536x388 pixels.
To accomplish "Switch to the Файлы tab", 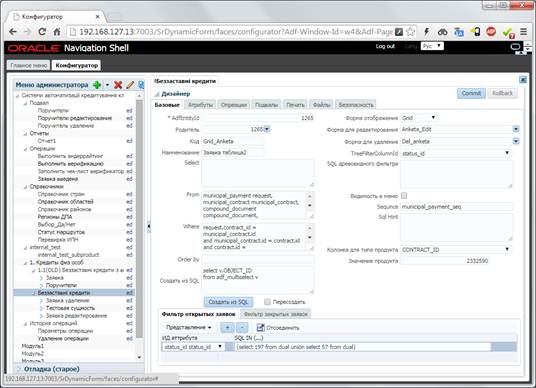I will [321, 105].
